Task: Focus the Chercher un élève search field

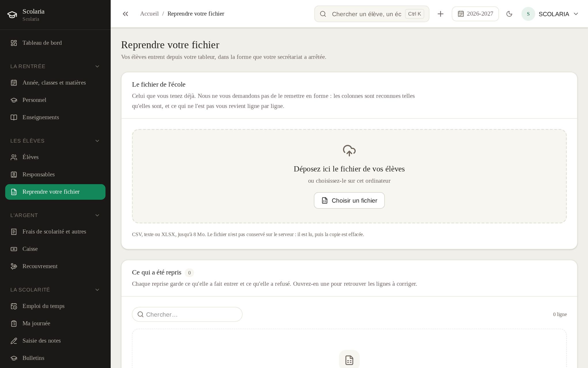Action: 372,14
